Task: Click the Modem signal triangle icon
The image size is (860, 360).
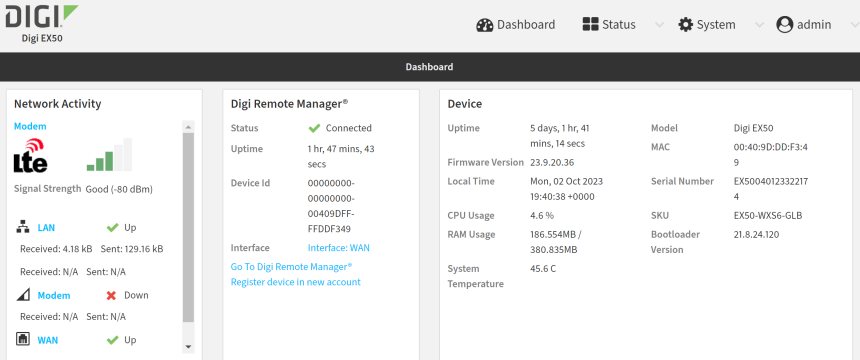Action: (23, 295)
